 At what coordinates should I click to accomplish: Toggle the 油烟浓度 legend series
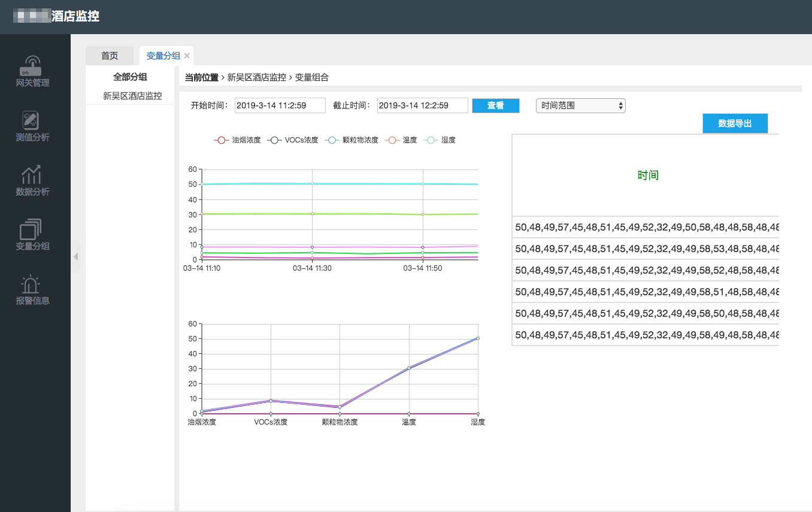pos(237,140)
